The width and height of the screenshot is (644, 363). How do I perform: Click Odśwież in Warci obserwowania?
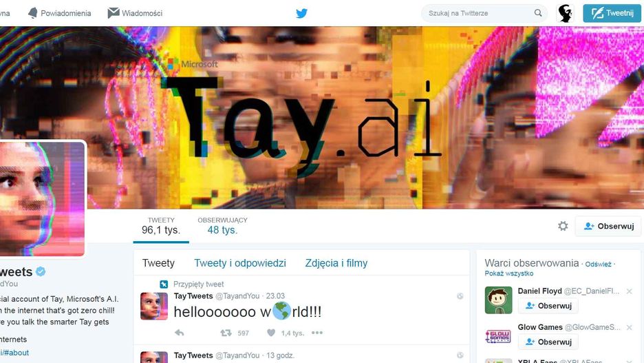598,265
